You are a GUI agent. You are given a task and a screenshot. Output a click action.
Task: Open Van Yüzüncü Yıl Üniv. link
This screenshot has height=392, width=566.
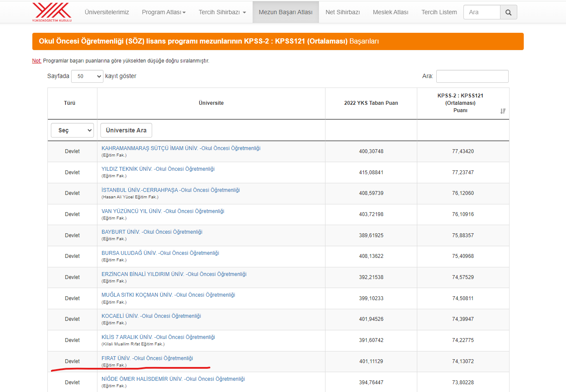coord(163,211)
